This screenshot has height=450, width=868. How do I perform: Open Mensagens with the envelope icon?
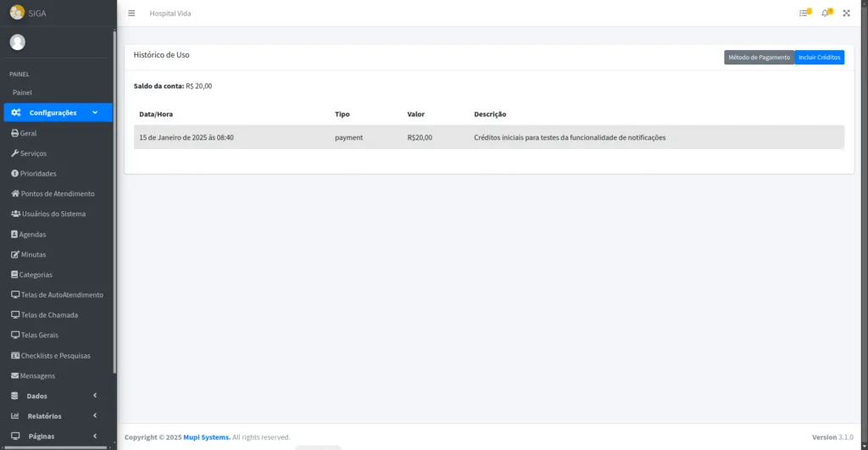(33, 376)
